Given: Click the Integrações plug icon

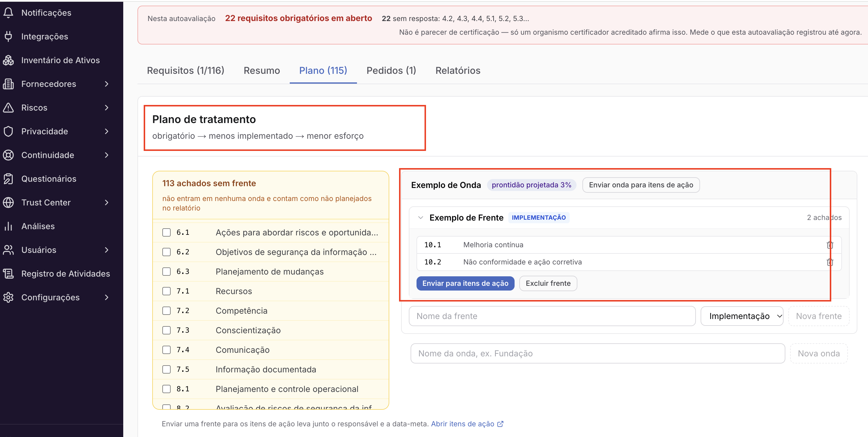Looking at the screenshot, I should [8, 36].
